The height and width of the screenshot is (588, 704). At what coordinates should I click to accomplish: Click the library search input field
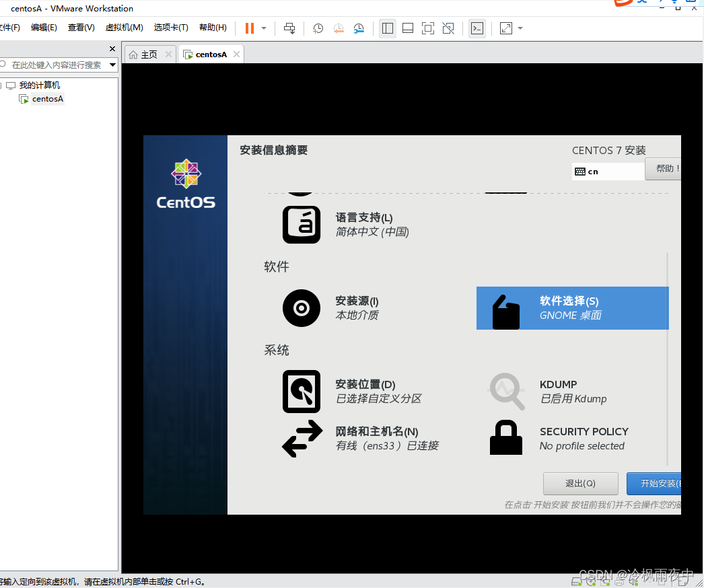pyautogui.click(x=56, y=65)
